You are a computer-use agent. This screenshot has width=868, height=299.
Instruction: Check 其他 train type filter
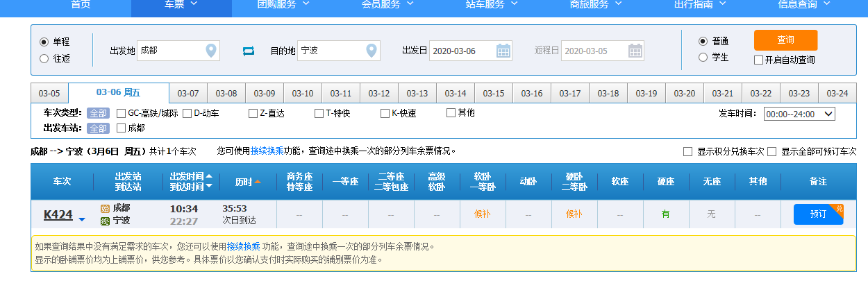[451, 112]
